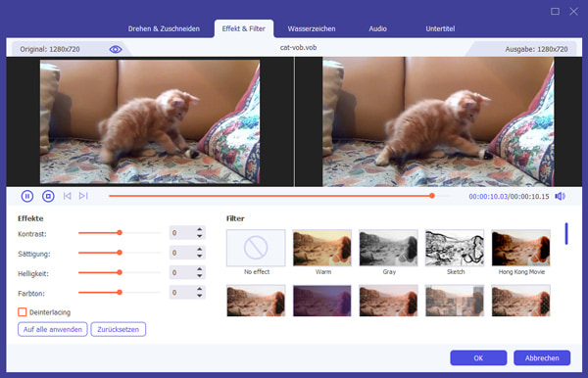Confirm with OK button
Screen dimensions: 588x378
coord(478,357)
